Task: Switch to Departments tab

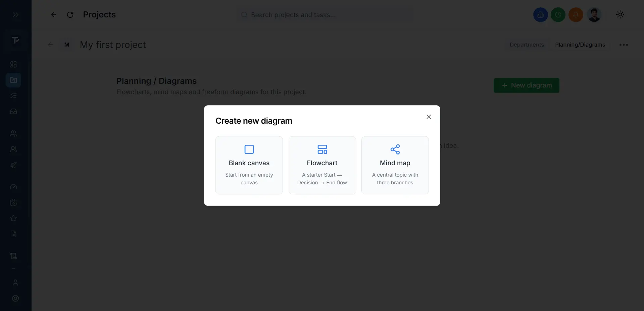Action: [x=527, y=45]
